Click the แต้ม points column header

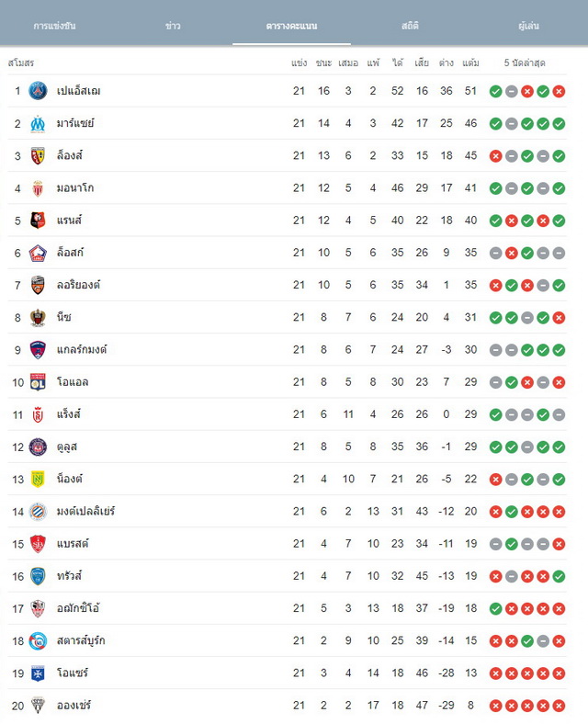tap(470, 62)
